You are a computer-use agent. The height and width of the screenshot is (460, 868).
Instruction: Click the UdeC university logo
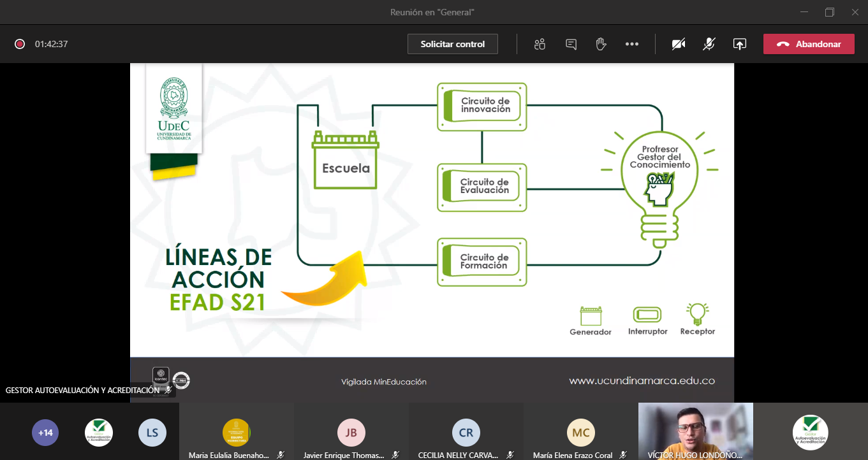tap(173, 108)
